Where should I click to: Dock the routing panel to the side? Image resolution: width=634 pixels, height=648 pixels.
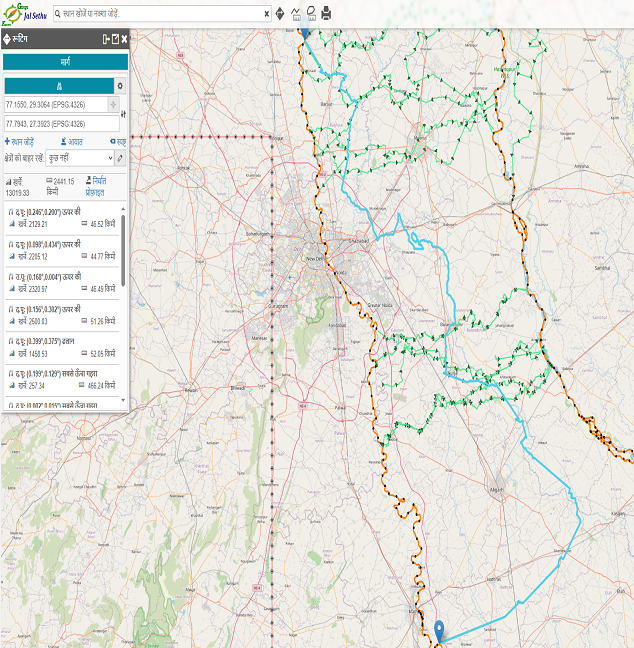coord(105,39)
